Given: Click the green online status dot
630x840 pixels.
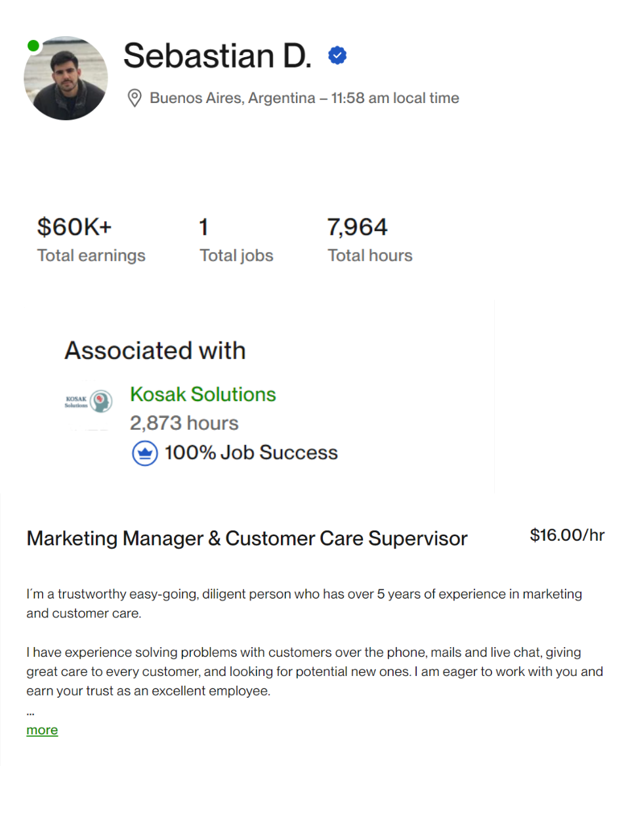Looking at the screenshot, I should pyautogui.click(x=33, y=45).
